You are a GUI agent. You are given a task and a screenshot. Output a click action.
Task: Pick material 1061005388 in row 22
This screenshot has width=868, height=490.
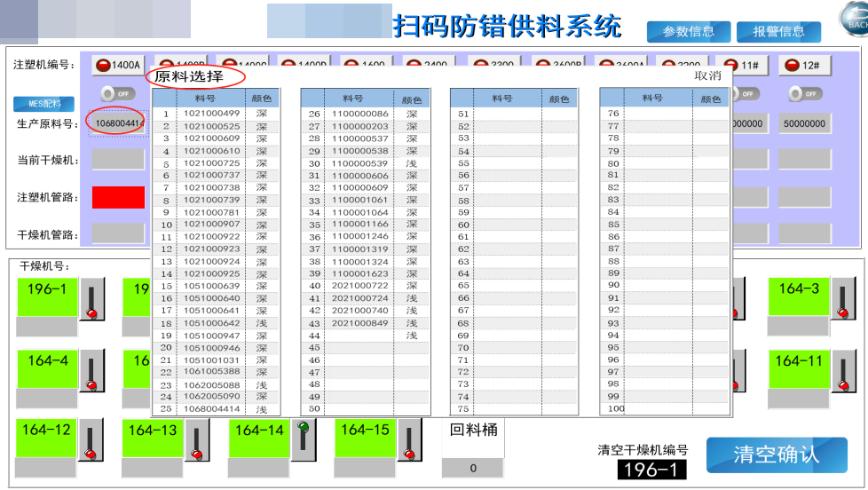[x=211, y=372]
